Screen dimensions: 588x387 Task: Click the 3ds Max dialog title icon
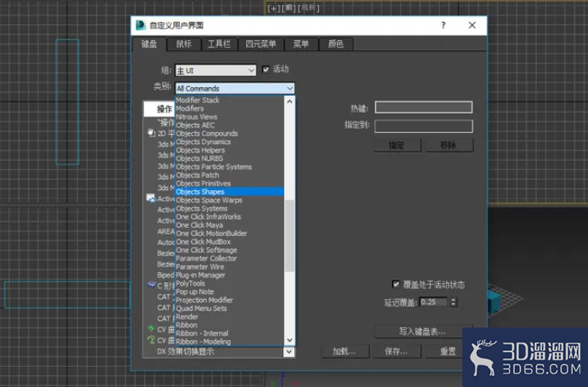tap(141, 25)
